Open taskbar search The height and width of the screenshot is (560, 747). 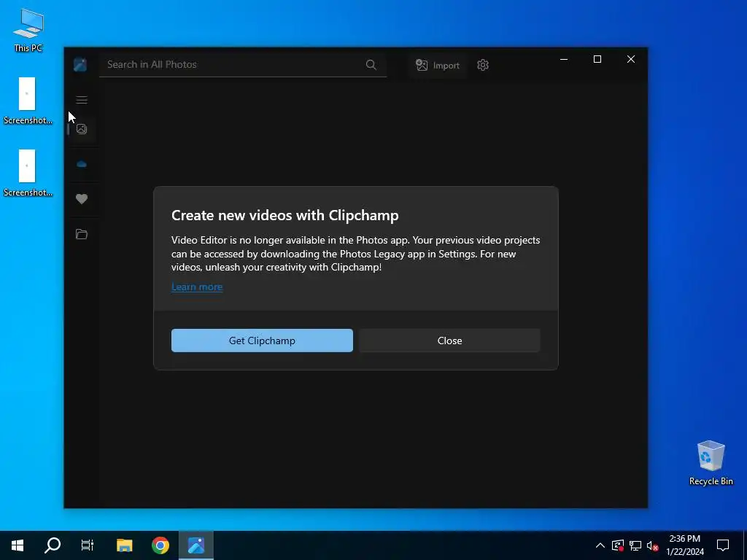pyautogui.click(x=53, y=545)
